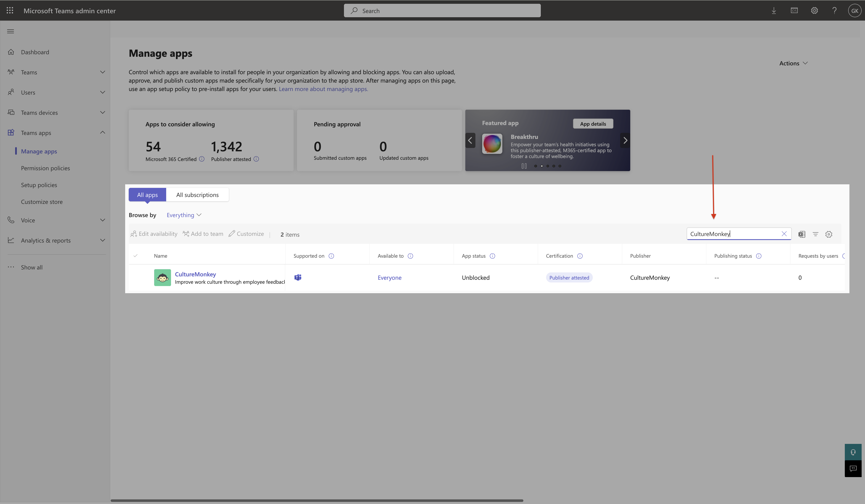The width and height of the screenshot is (865, 504).
Task: Switch to All subscriptions tab
Action: pos(197,195)
